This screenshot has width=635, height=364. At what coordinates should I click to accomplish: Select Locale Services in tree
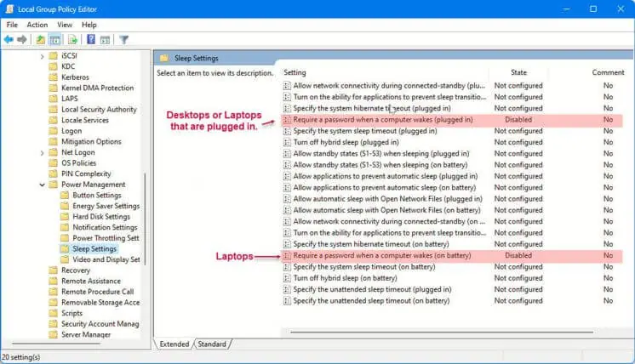click(84, 120)
